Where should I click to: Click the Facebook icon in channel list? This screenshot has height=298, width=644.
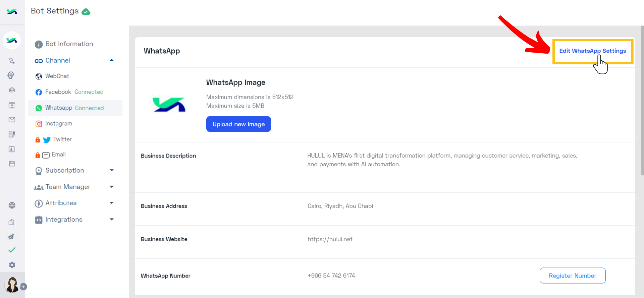tap(39, 92)
